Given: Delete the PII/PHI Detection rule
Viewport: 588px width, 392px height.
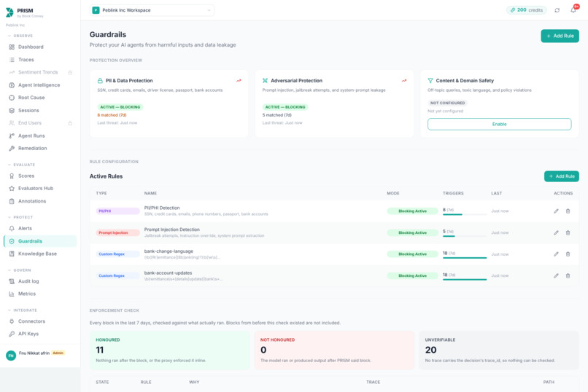Looking at the screenshot, I should click(568, 211).
